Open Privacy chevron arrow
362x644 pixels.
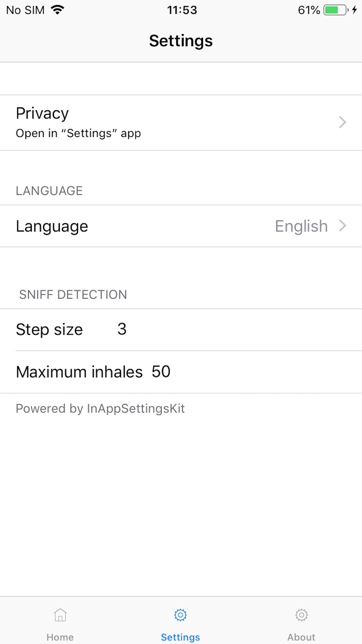(342, 122)
